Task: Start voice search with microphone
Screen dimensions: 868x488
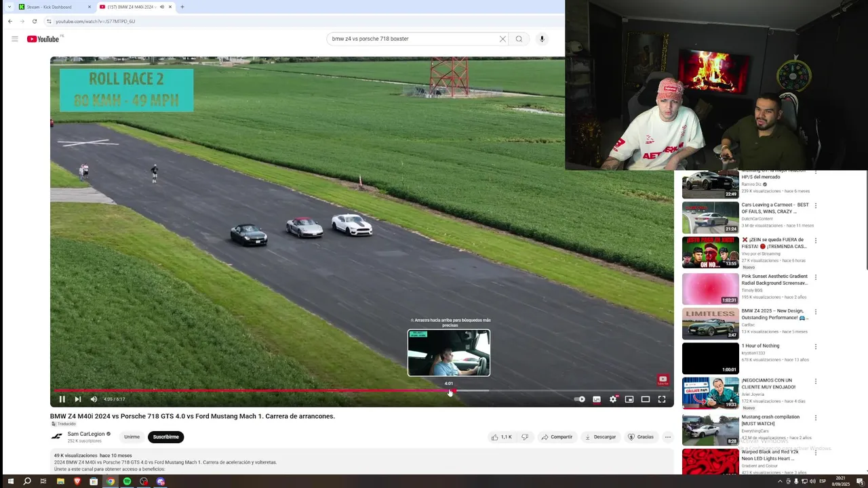Action: pos(542,39)
